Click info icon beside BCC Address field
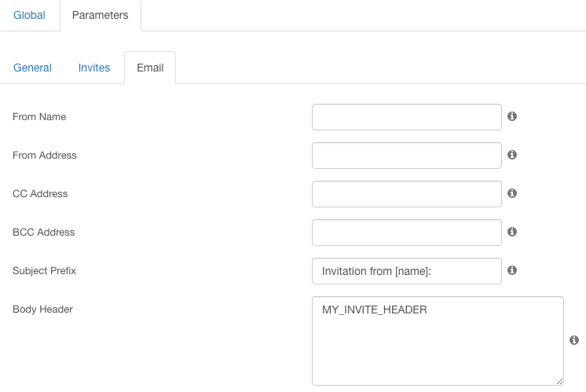Screen dimensions: 586x392 click(512, 232)
